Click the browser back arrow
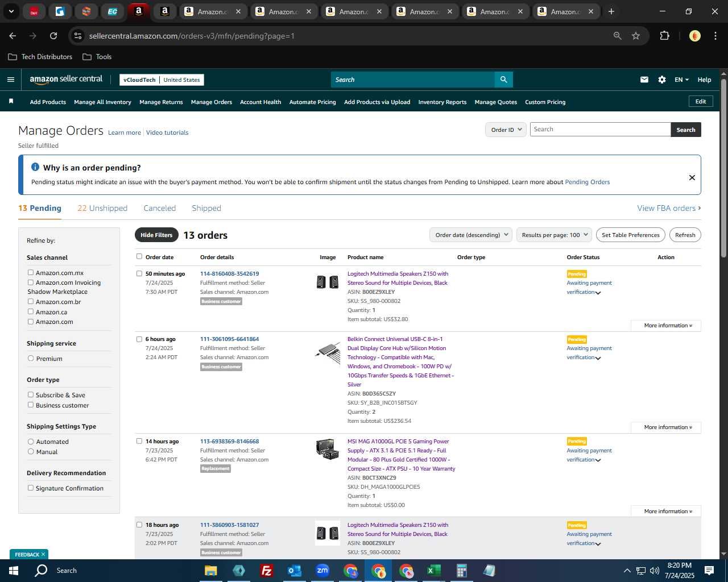728x582 pixels. [x=13, y=36]
